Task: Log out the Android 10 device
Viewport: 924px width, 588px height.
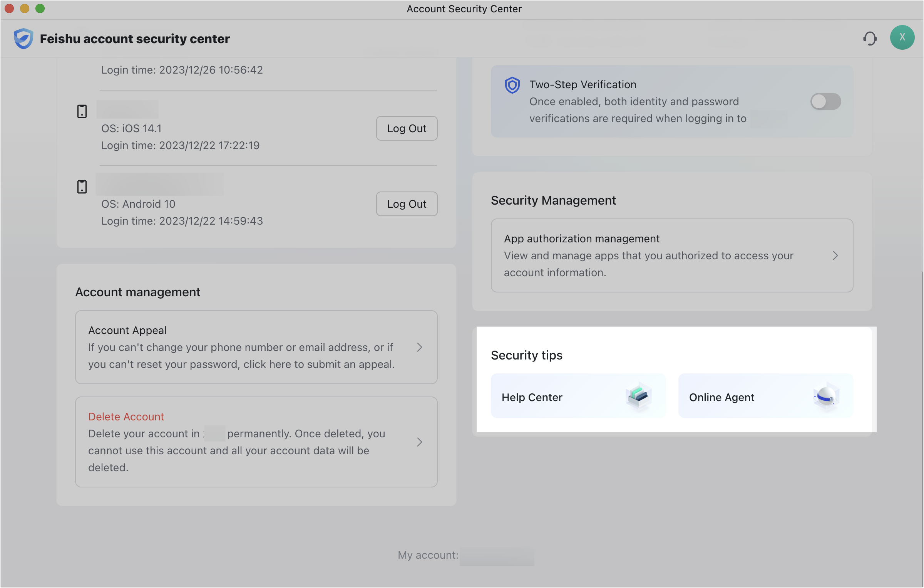Action: coord(407,204)
